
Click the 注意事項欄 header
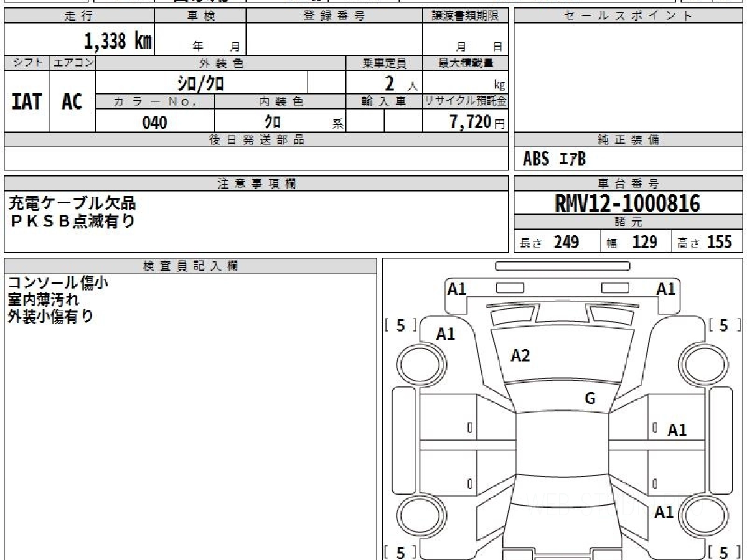(256, 184)
